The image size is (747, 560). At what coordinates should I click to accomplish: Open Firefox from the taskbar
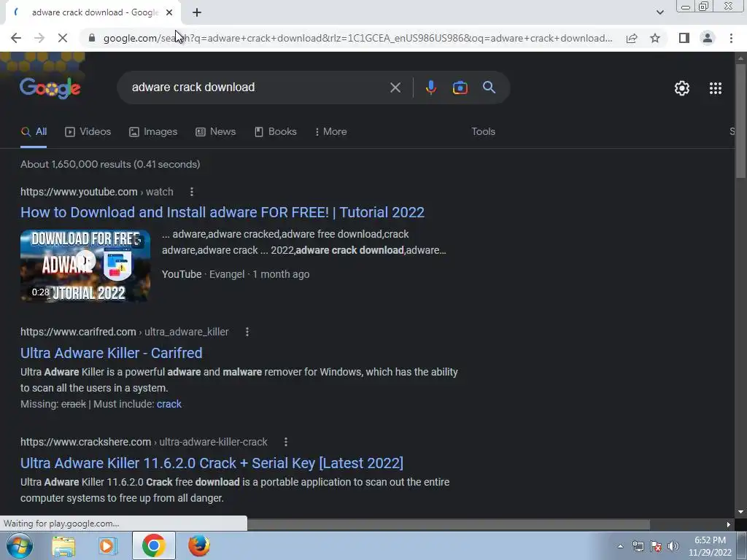[x=198, y=545]
